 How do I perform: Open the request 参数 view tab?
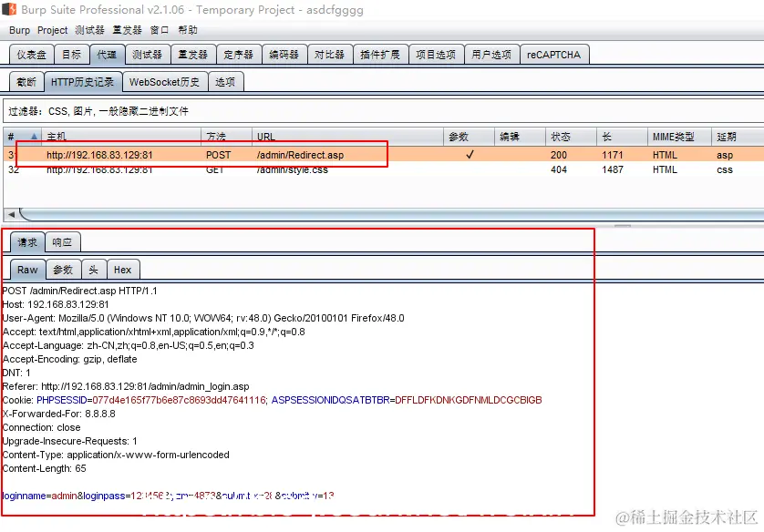click(x=63, y=269)
